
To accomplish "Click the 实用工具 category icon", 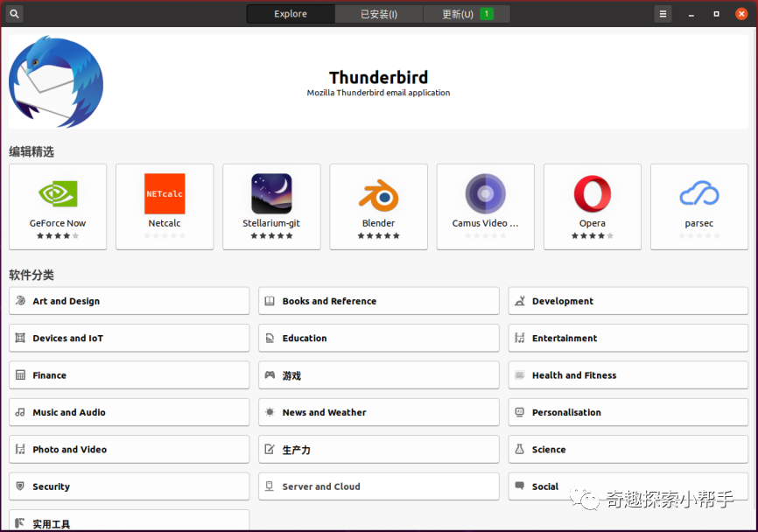I will (x=20, y=523).
